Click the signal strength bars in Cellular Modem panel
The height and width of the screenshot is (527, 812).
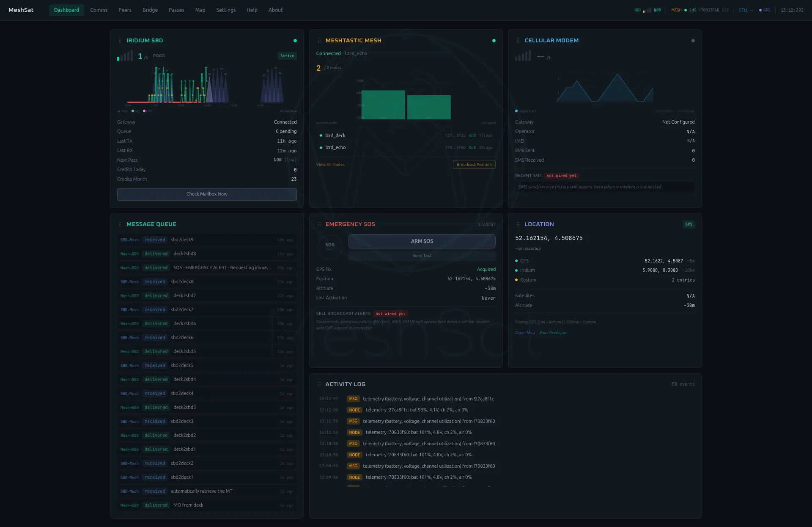tap(523, 55)
